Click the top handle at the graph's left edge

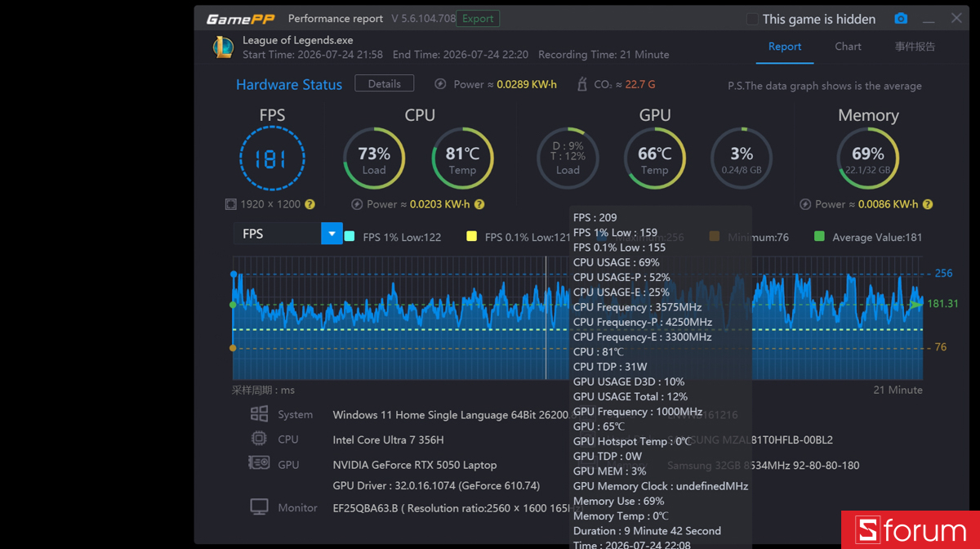[x=234, y=274]
